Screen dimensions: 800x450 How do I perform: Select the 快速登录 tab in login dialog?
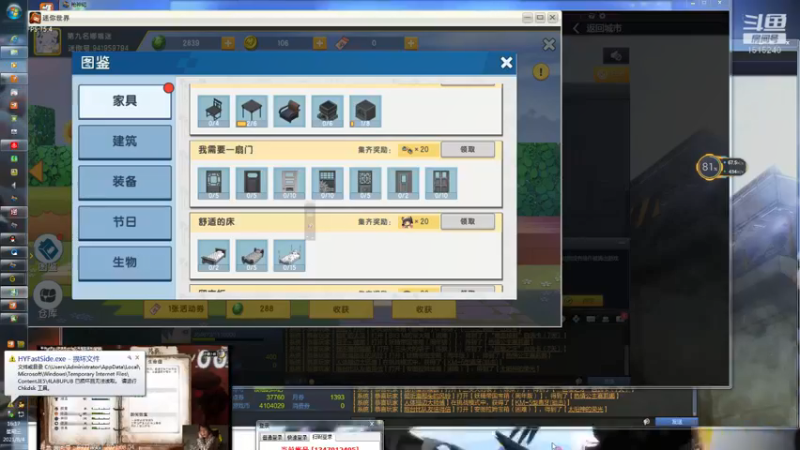(296, 437)
